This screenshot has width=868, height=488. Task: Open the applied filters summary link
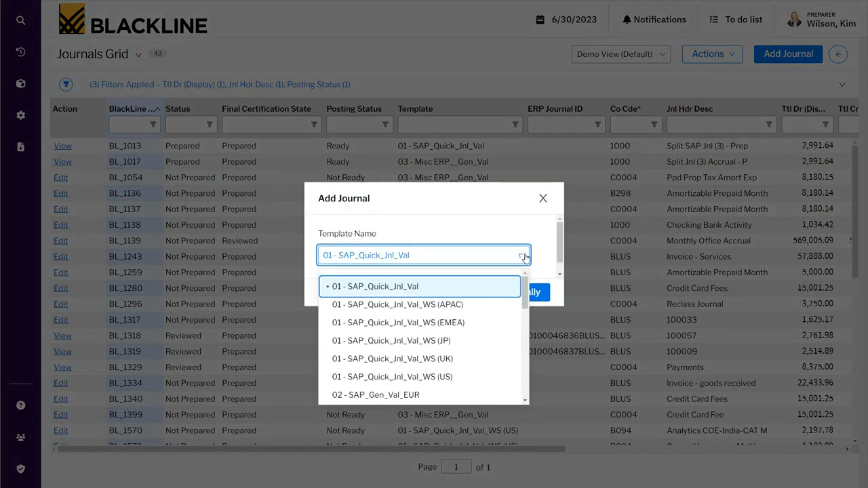pyautogui.click(x=220, y=85)
